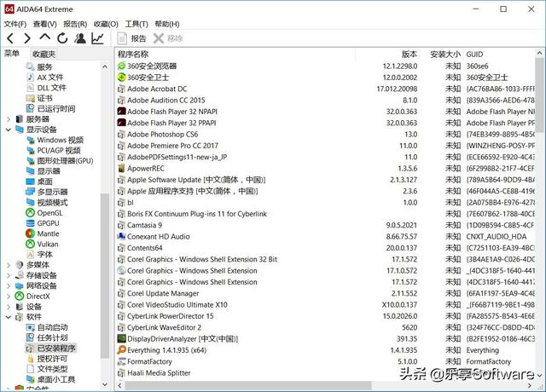Click the refresh toolbar icon
Viewport: 546px width, 392px height.
62,38
